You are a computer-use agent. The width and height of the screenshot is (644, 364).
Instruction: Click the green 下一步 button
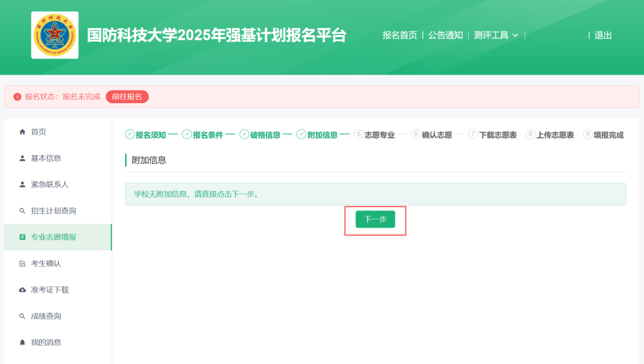coord(376,219)
